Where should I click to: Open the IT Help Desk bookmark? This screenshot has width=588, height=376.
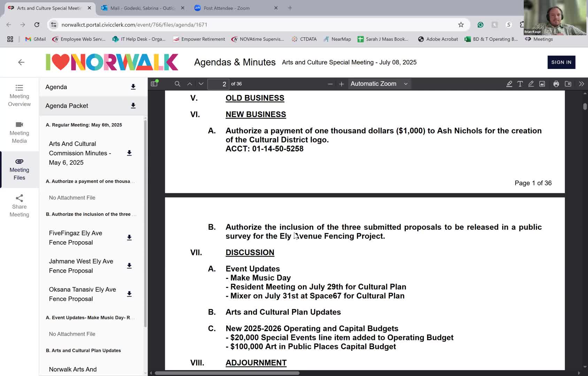click(x=139, y=39)
